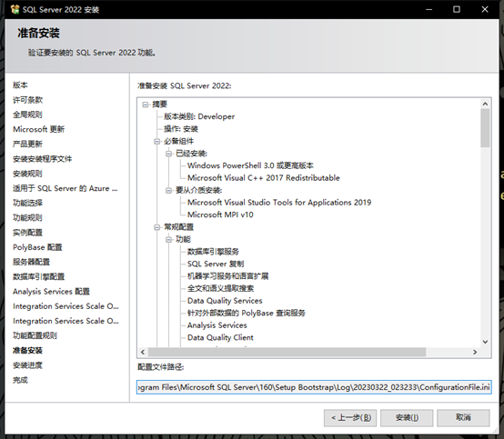Click 操作: 安装 tree row
The image size is (504, 439).
(181, 129)
